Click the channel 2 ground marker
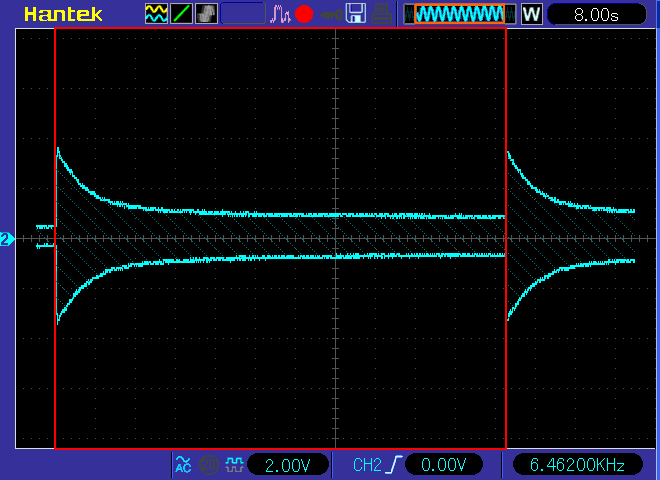 pyautogui.click(x=7, y=239)
